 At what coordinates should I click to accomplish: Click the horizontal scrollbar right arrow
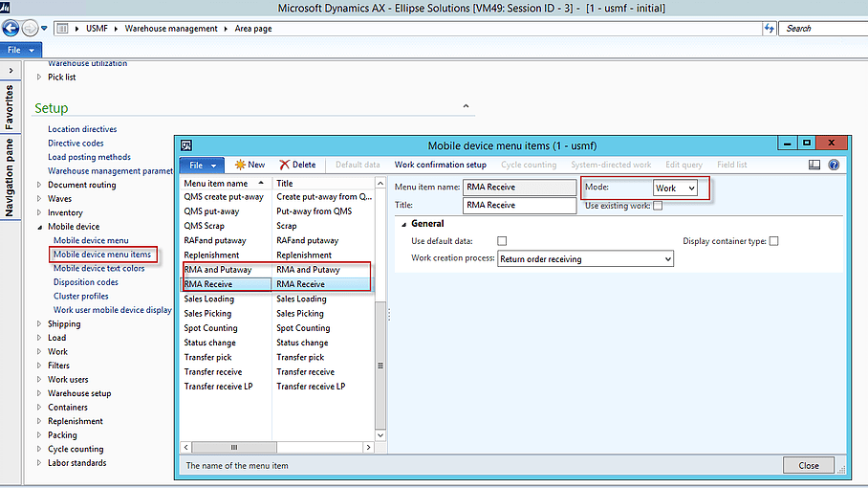(x=369, y=447)
